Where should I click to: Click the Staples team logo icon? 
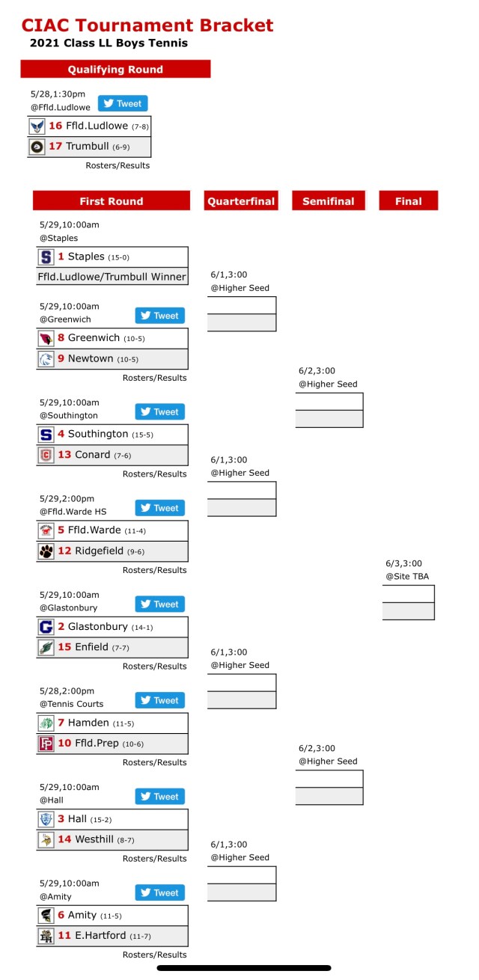[x=46, y=257]
